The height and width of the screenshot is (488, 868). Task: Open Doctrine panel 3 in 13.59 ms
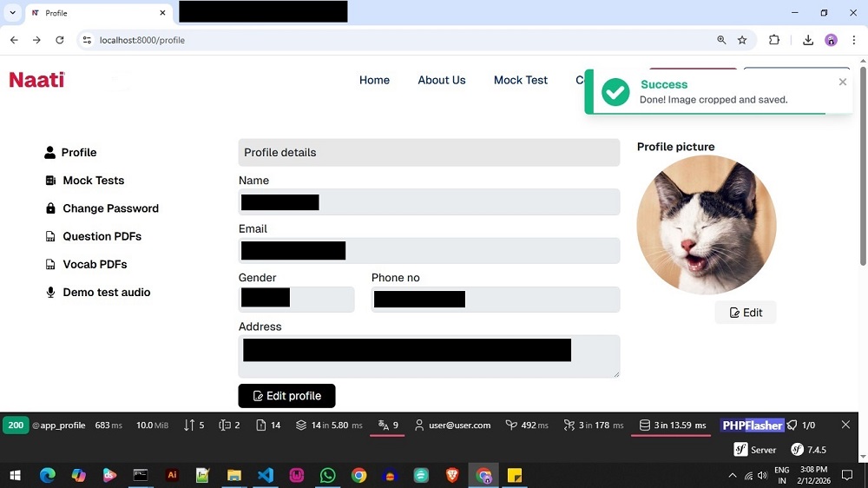click(673, 425)
